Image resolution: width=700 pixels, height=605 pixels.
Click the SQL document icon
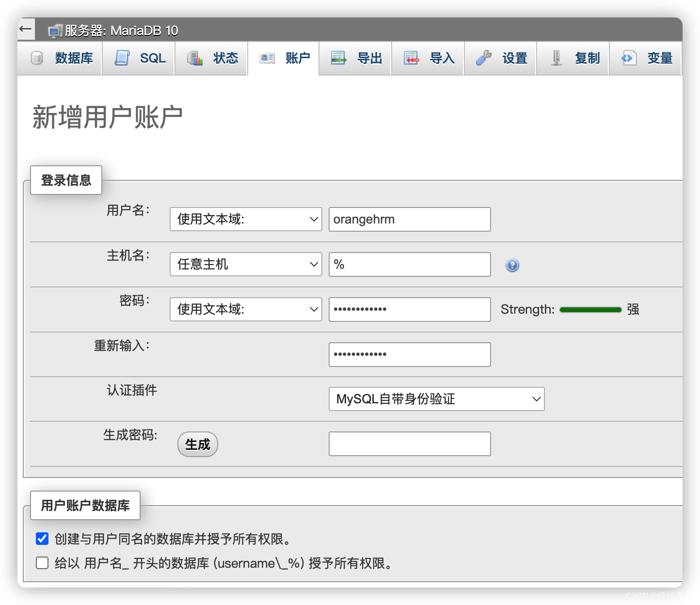pos(122,58)
